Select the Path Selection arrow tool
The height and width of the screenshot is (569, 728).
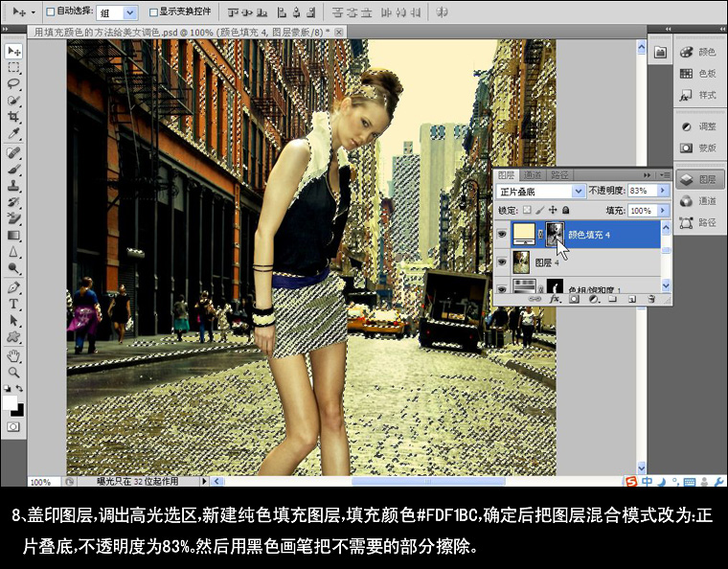(13, 321)
